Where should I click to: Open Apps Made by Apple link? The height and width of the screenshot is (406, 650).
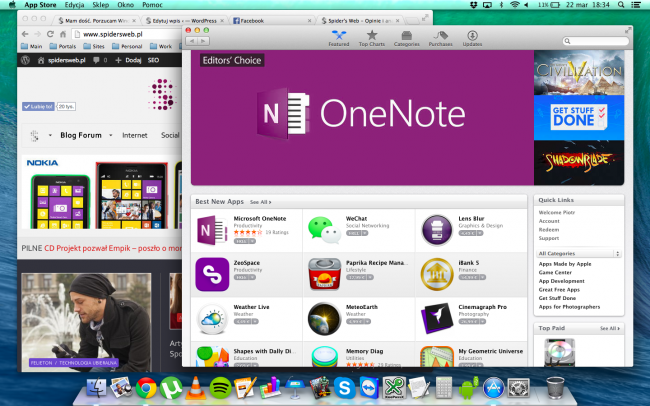(x=565, y=264)
